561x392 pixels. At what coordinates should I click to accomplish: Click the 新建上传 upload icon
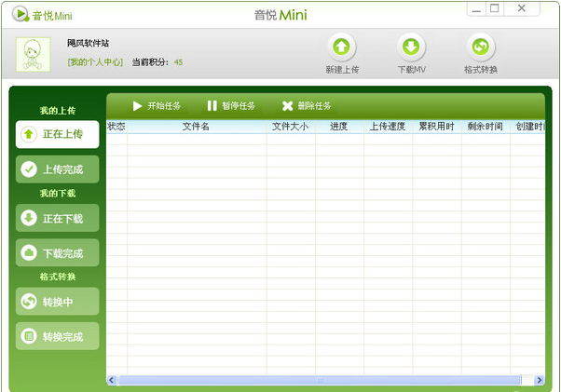341,47
